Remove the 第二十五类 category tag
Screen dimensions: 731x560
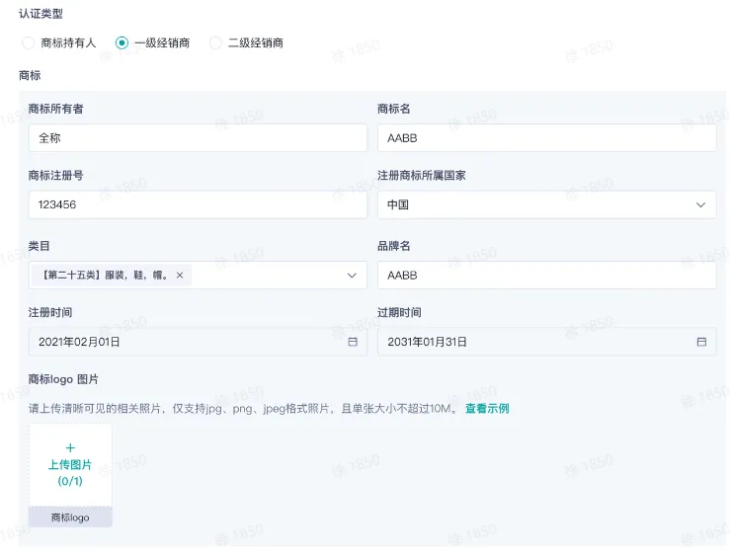pos(180,276)
